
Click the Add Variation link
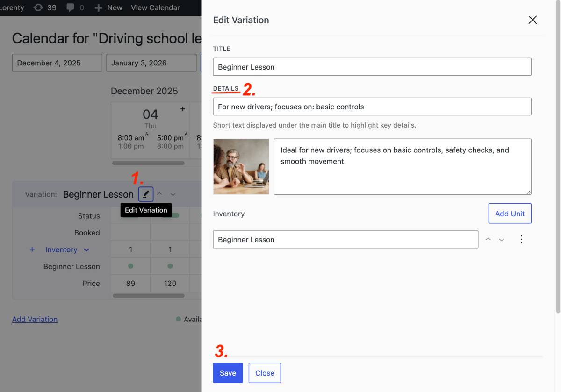pos(35,319)
